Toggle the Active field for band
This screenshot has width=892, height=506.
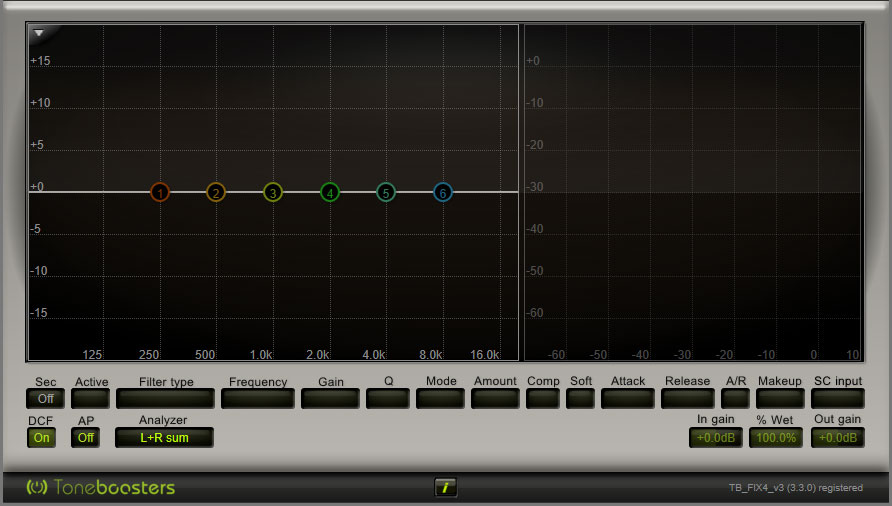90,398
